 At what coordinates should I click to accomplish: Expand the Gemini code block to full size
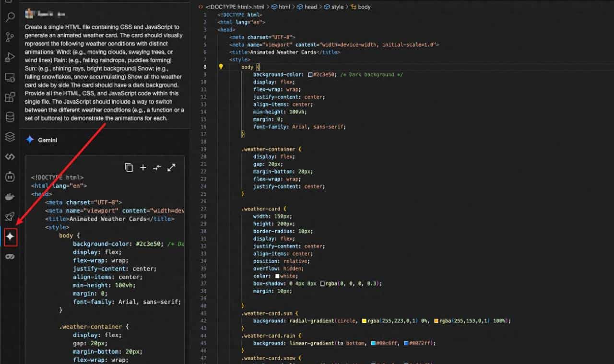(x=171, y=167)
